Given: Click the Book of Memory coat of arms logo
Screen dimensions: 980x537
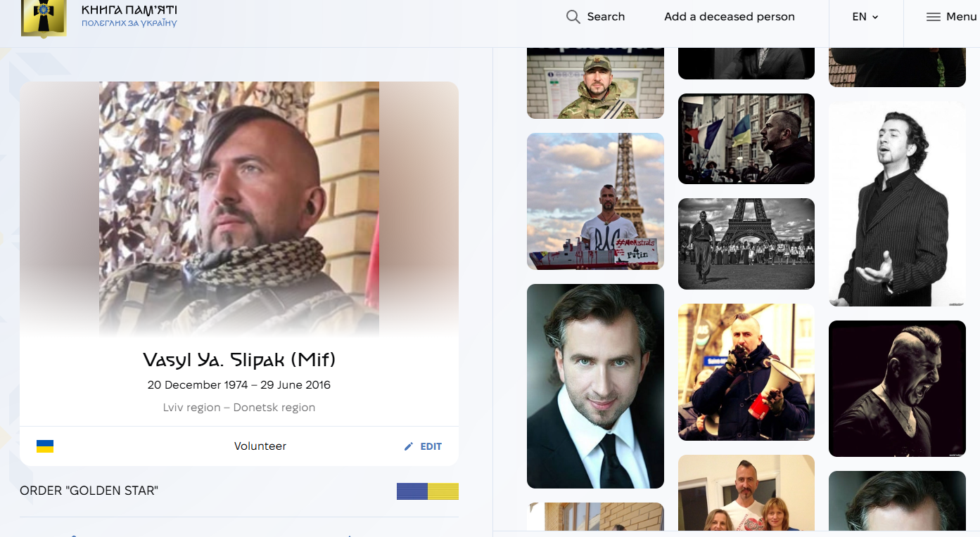Looking at the screenshot, I should [44, 18].
